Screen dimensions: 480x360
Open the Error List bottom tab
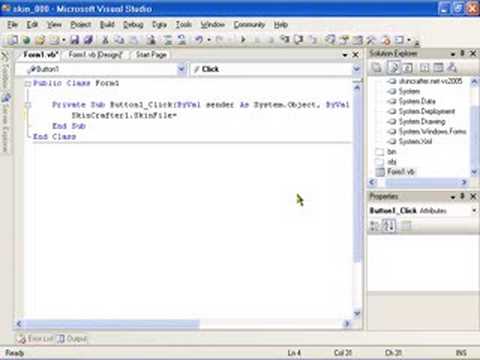coord(35,339)
